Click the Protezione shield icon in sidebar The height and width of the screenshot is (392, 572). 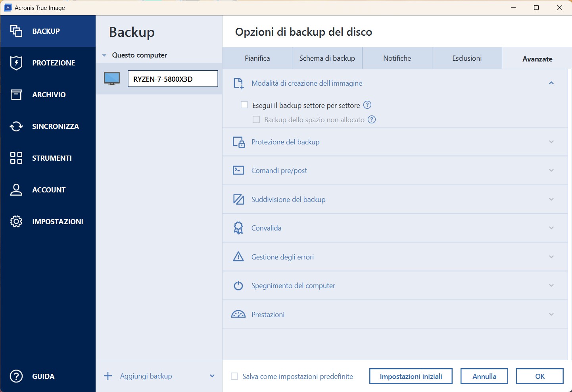click(16, 63)
